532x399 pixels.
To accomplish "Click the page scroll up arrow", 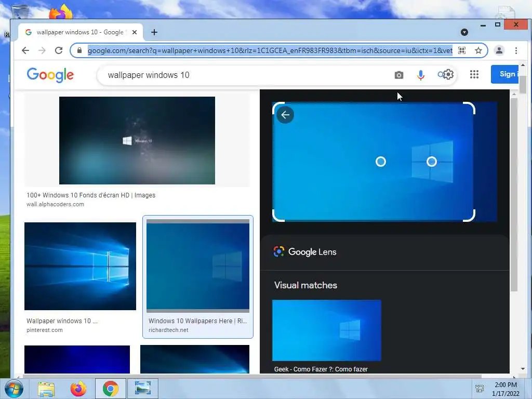I will pos(523,65).
